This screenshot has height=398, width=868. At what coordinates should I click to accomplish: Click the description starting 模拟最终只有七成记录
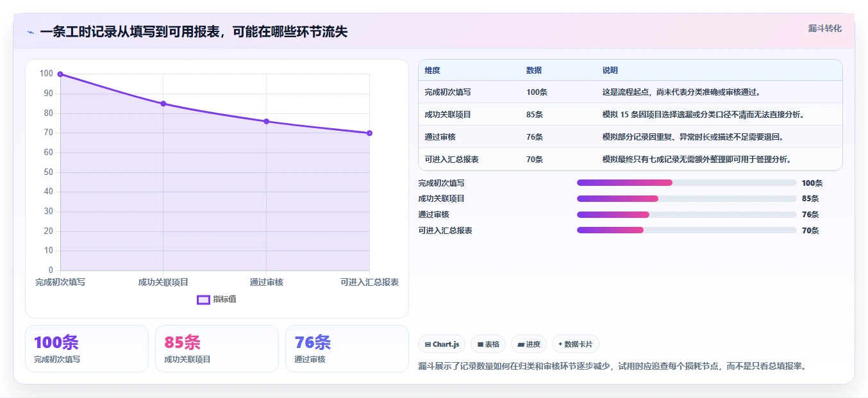pyautogui.click(x=697, y=160)
